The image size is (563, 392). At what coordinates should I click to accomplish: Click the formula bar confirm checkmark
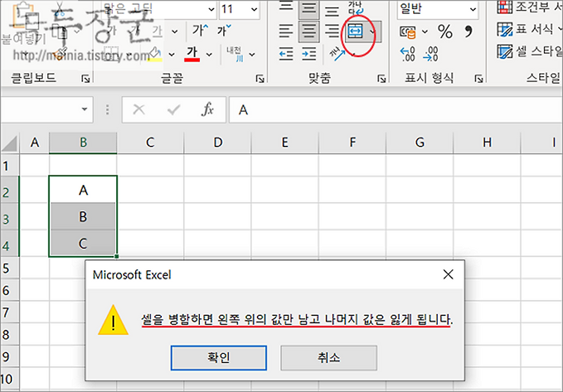173,110
